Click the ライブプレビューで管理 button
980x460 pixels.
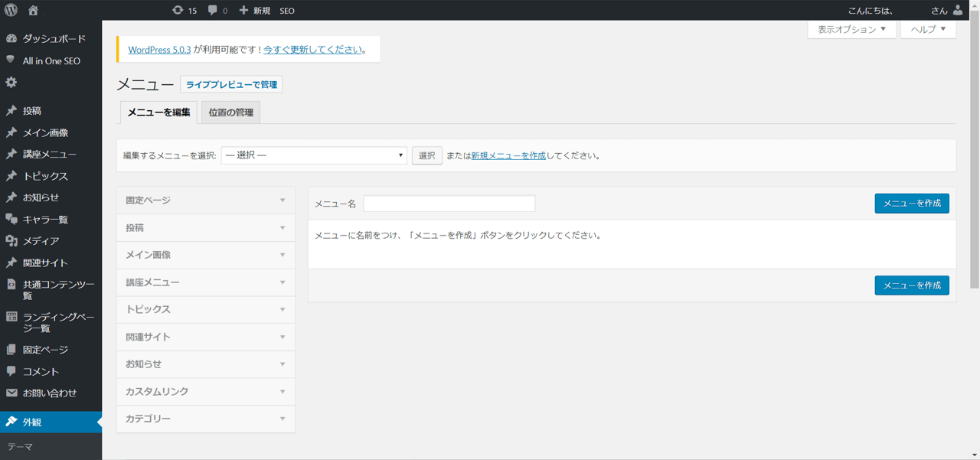(231, 84)
